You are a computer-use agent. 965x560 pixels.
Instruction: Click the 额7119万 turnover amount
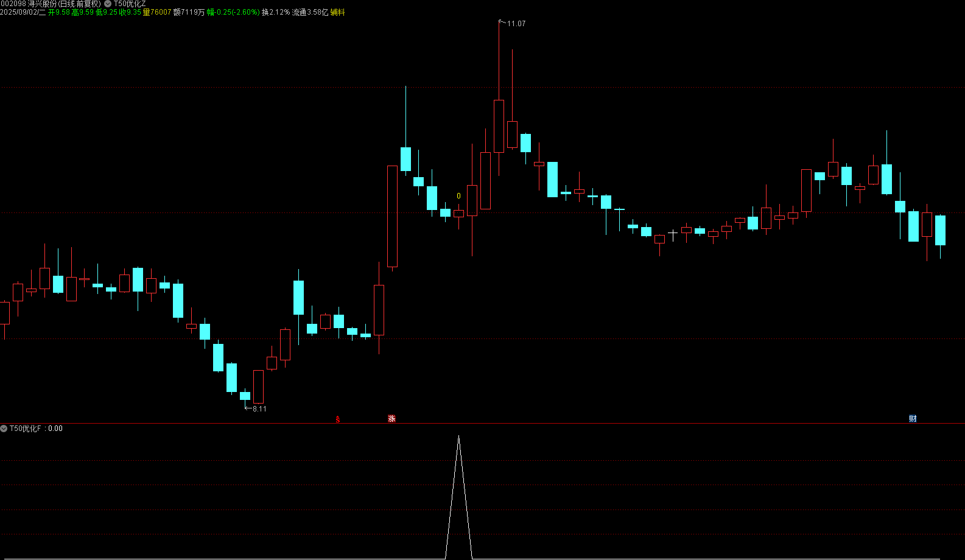[x=189, y=12]
